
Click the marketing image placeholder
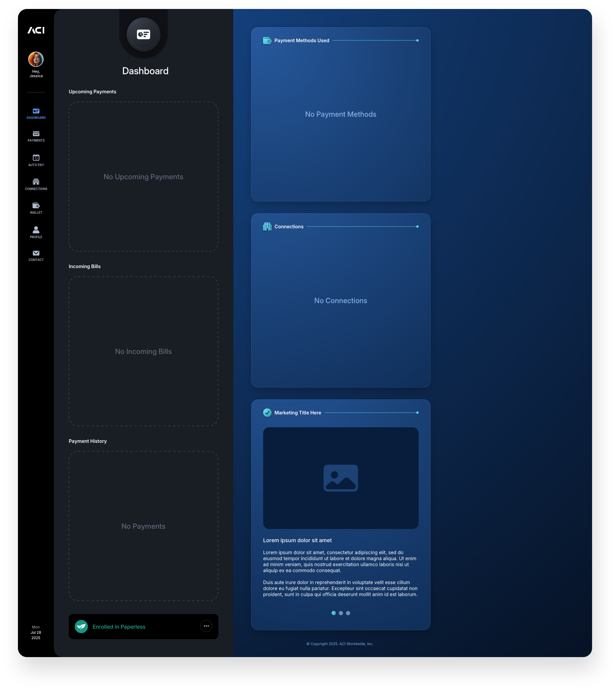(x=341, y=478)
